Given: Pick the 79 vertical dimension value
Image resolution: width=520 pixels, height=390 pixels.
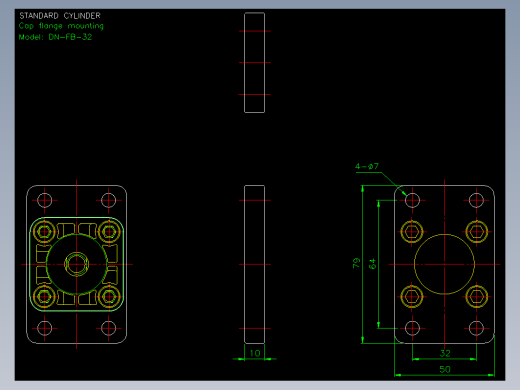Looking at the screenshot, I should pyautogui.click(x=356, y=263).
